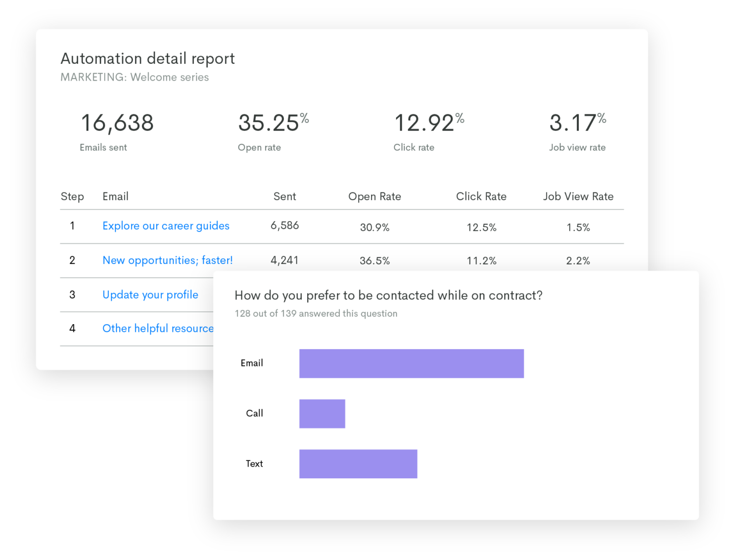Click the Text bar in the survey chart
Screen dimensions: 735x560
358,464
